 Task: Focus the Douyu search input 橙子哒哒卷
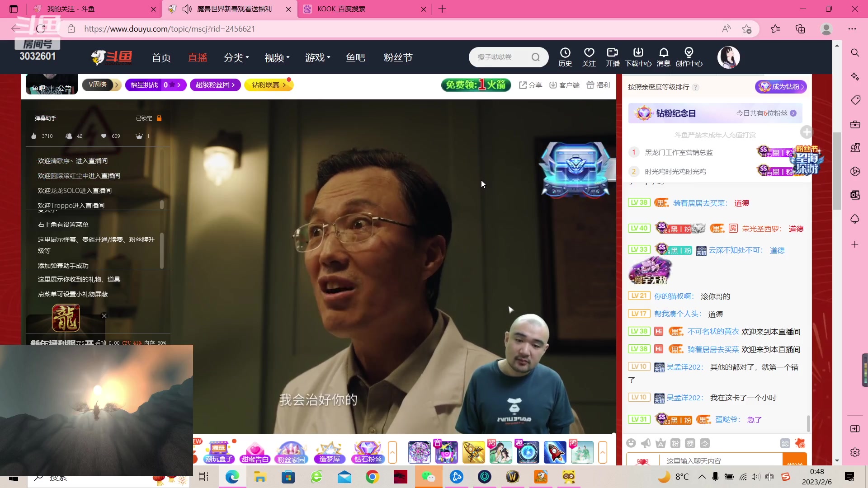click(502, 57)
